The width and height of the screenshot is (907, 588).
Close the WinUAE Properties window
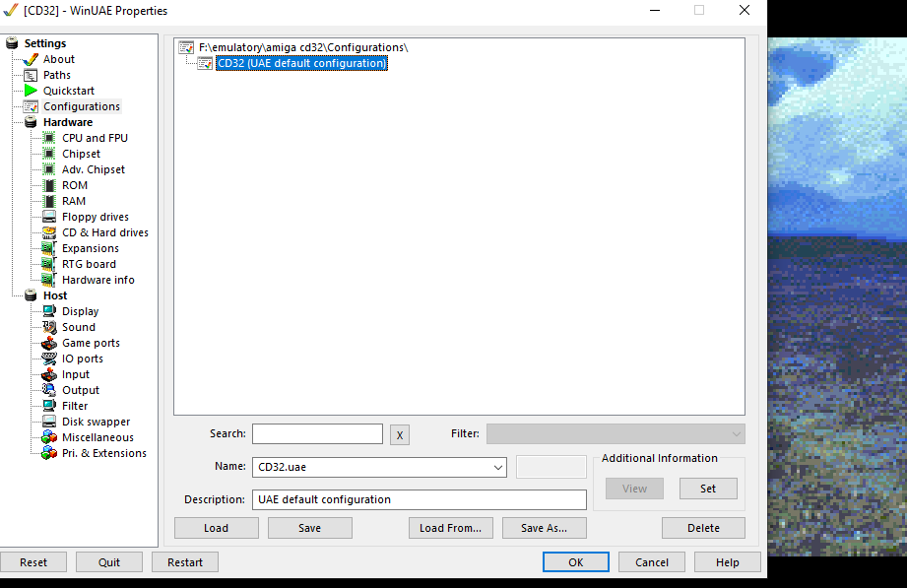tap(745, 10)
